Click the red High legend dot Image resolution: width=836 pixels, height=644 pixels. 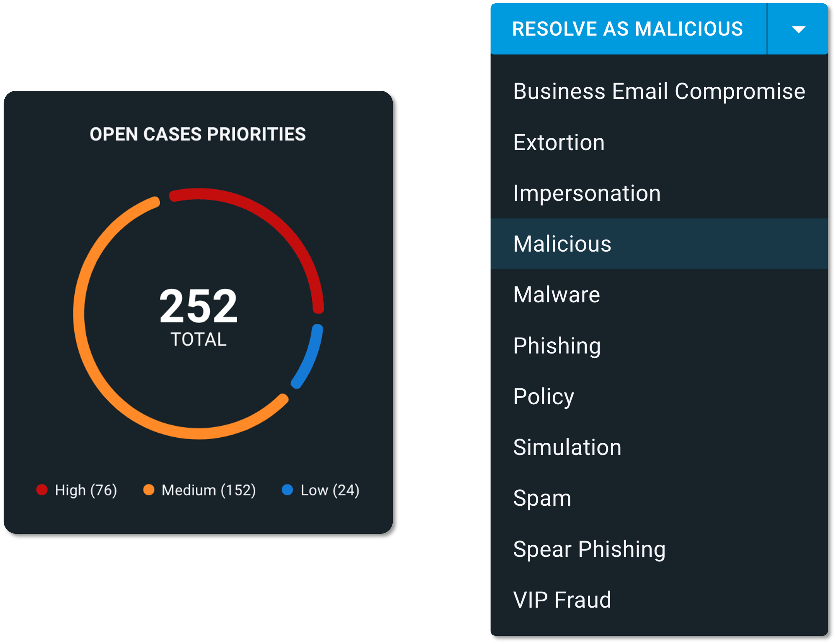(x=42, y=490)
